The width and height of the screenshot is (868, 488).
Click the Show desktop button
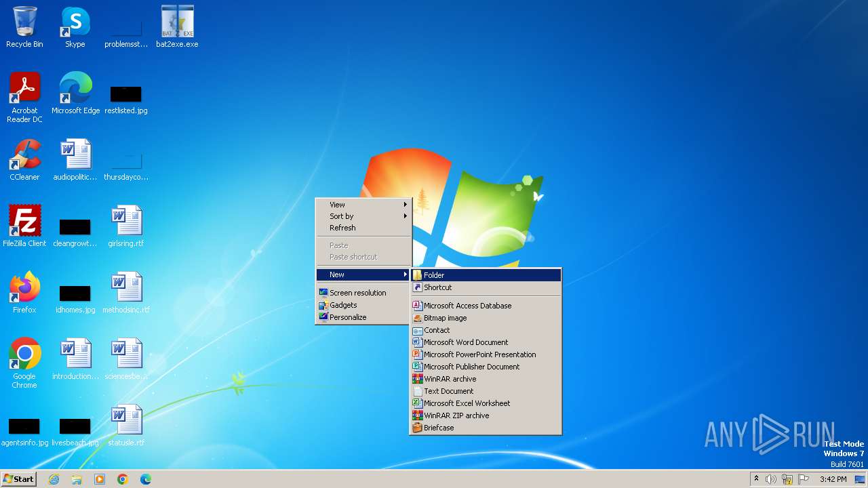pyautogui.click(x=861, y=479)
